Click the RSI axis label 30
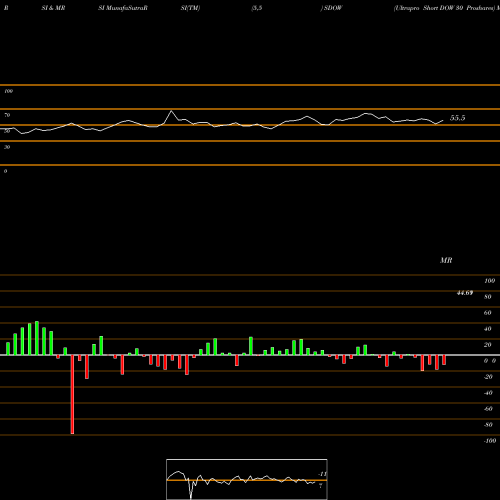 [7, 147]
